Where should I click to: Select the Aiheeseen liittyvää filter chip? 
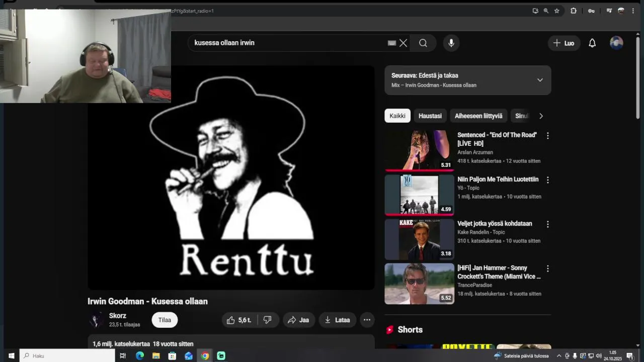tap(478, 116)
